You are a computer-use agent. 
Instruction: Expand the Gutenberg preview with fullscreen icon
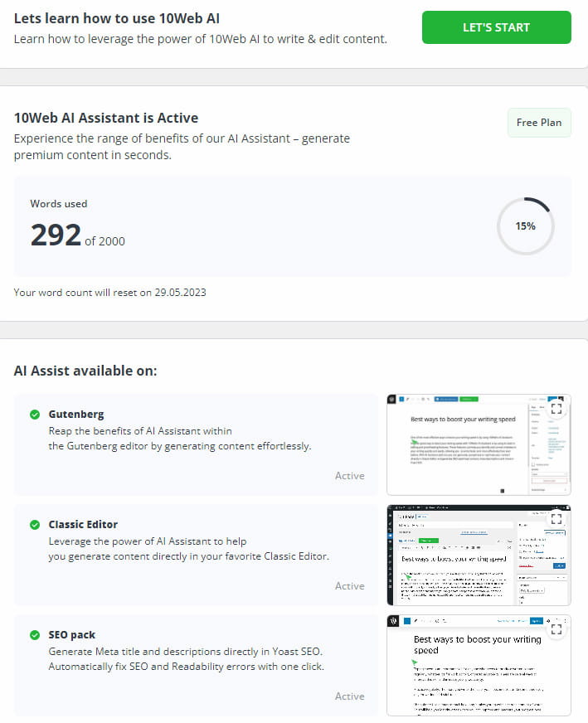point(556,409)
